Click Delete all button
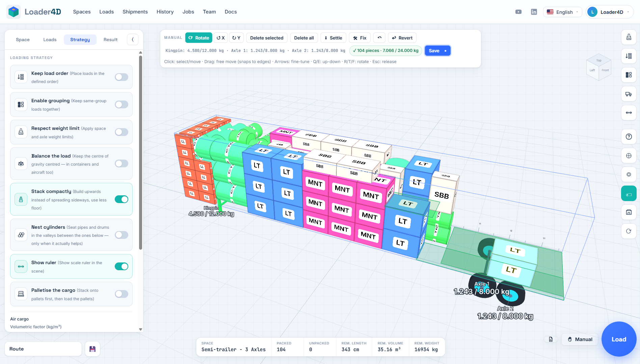The width and height of the screenshot is (640, 364). [x=304, y=38]
